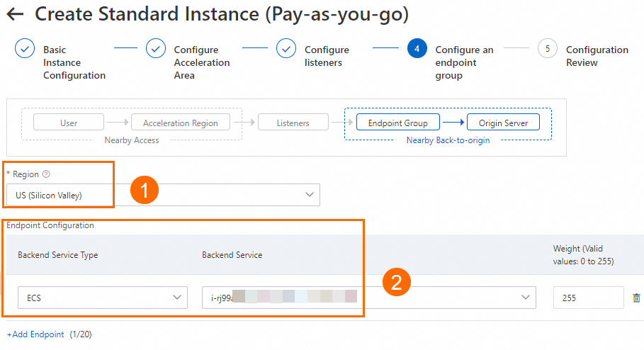
Task: Click the Basic Instance Configuration checkmark step icon
Action: pyautogui.click(x=25, y=49)
